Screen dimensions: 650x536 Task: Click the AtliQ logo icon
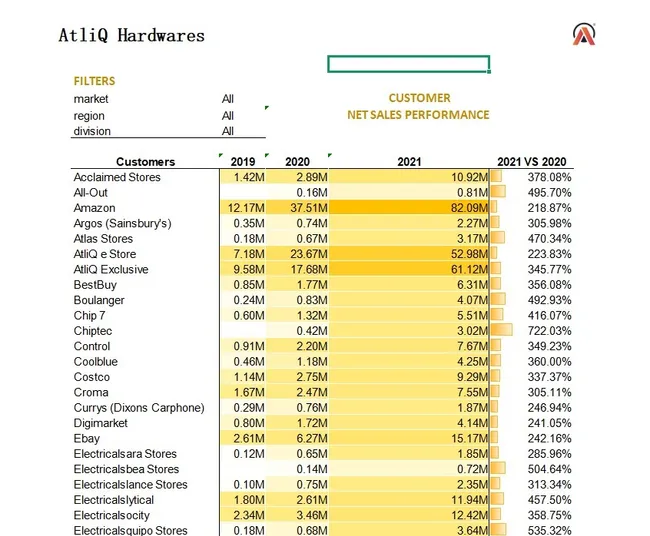[584, 35]
